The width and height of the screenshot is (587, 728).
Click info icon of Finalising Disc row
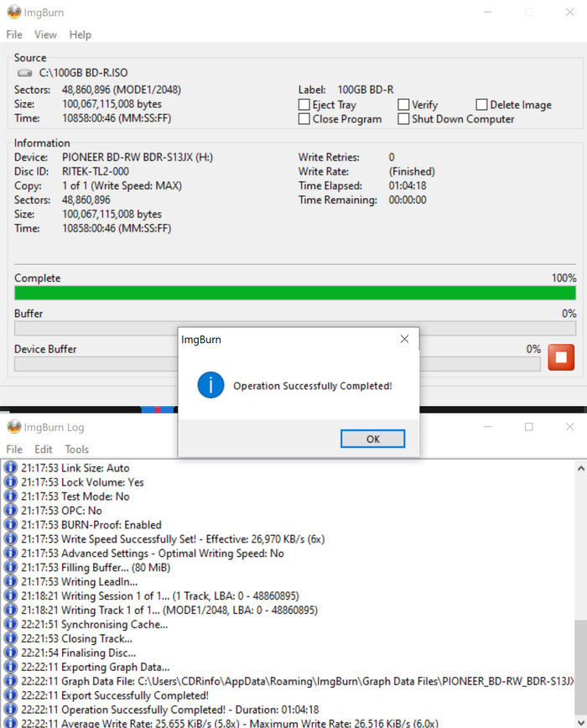click(x=10, y=653)
